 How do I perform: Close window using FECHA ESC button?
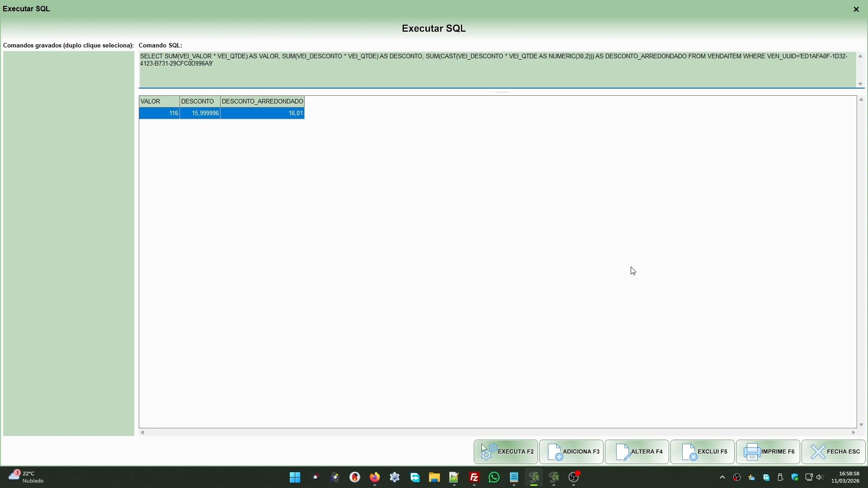(834, 451)
